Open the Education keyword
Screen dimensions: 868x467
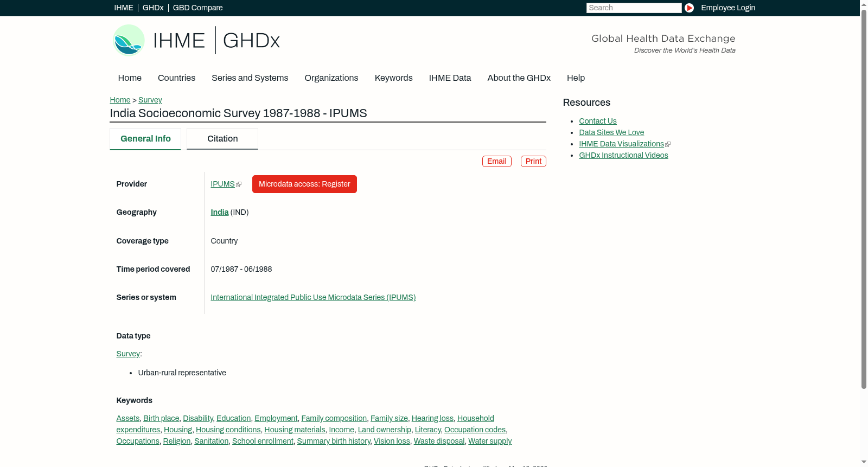point(234,418)
